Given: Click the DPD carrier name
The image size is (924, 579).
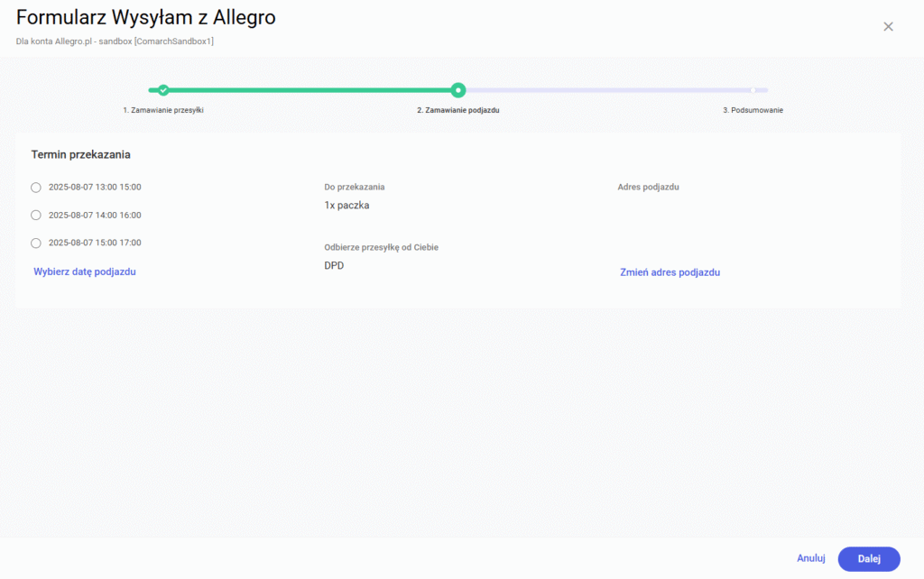Looking at the screenshot, I should [334, 266].
